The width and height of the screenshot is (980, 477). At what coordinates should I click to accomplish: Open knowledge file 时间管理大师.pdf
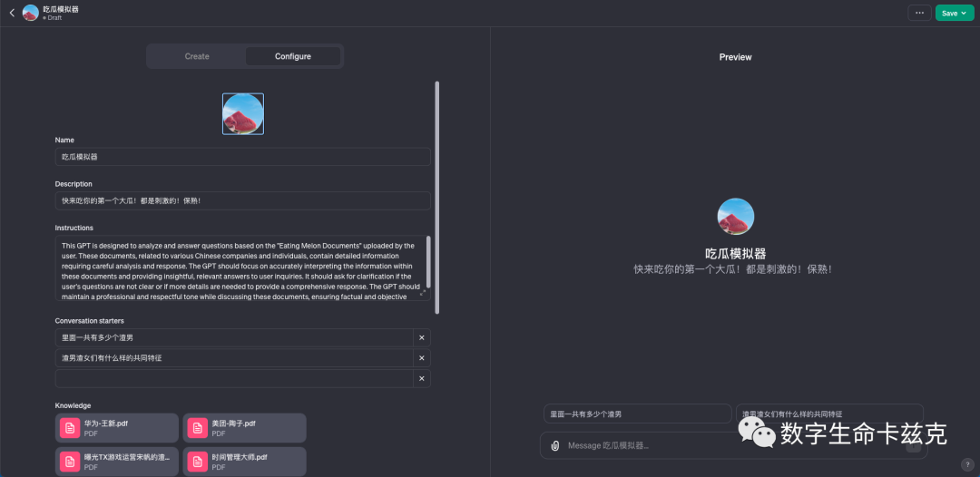(244, 462)
